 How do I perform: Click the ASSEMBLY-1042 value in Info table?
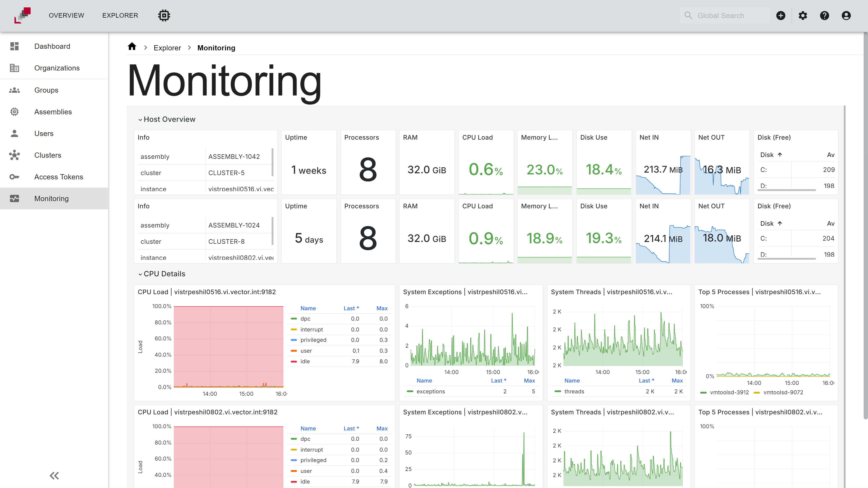click(234, 157)
